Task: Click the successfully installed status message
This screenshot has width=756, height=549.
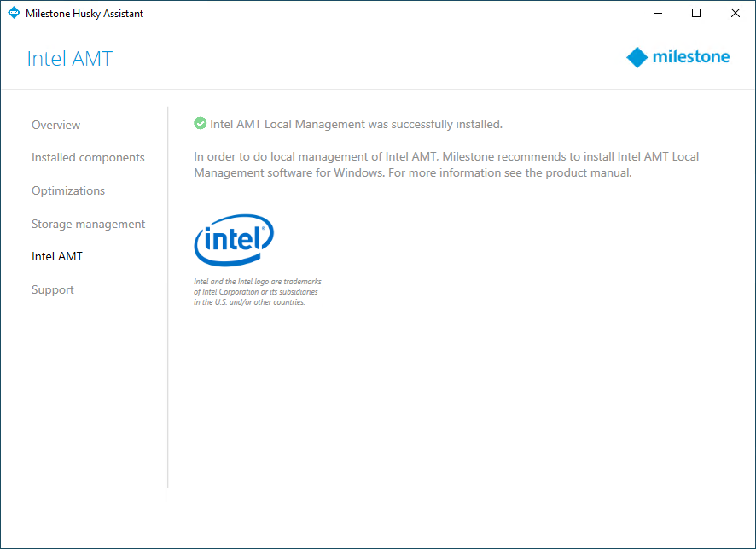Action: (x=356, y=124)
